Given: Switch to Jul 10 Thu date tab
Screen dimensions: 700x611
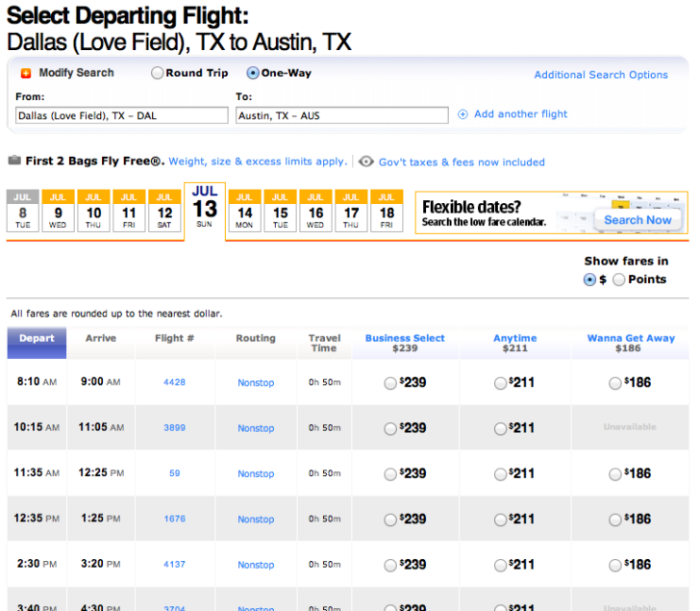Looking at the screenshot, I should click(93, 211).
